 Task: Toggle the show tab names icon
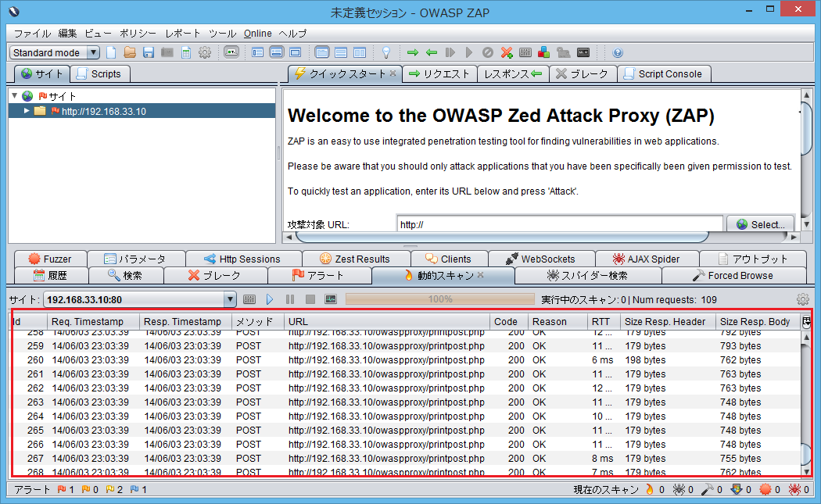click(231, 52)
